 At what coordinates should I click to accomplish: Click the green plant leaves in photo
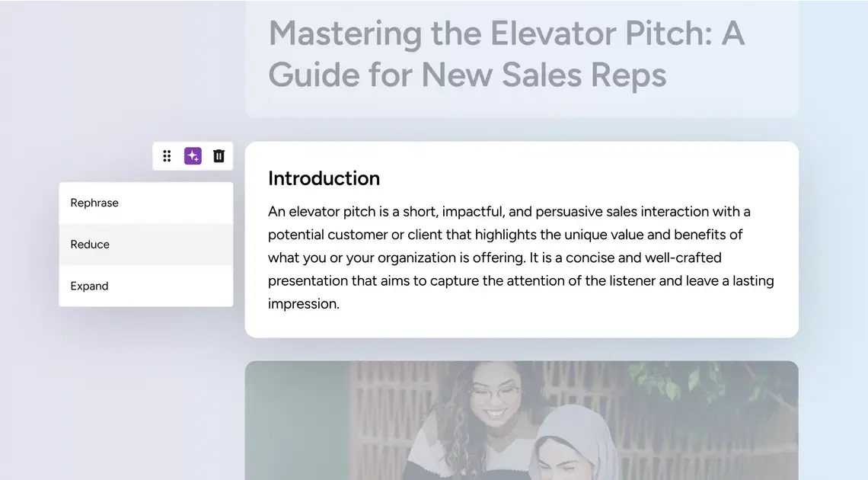(670, 381)
